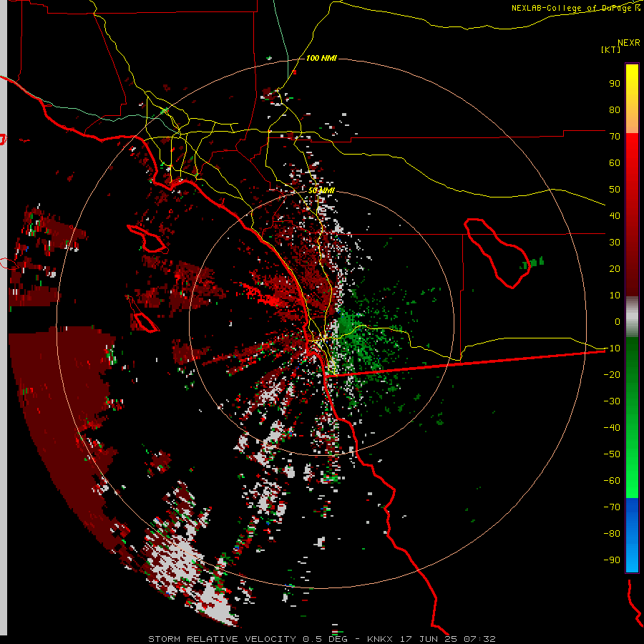Click the 07:32 timestamp in the caption
Screen dimensions: 644x644
tap(479, 639)
